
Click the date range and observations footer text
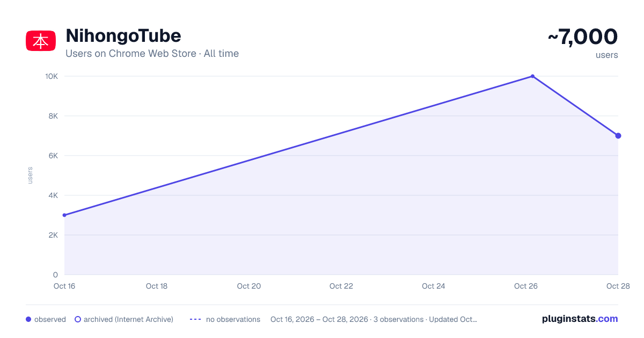pyautogui.click(x=374, y=319)
